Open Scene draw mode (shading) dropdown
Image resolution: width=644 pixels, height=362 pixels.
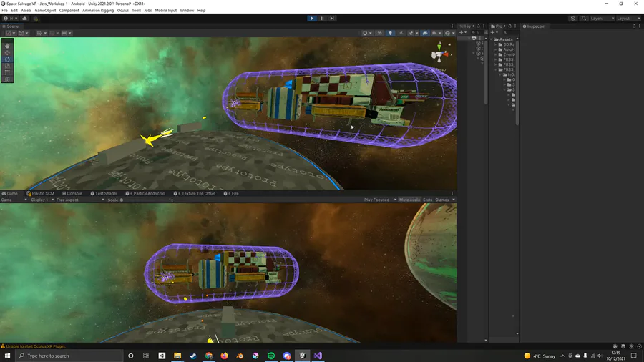click(366, 33)
